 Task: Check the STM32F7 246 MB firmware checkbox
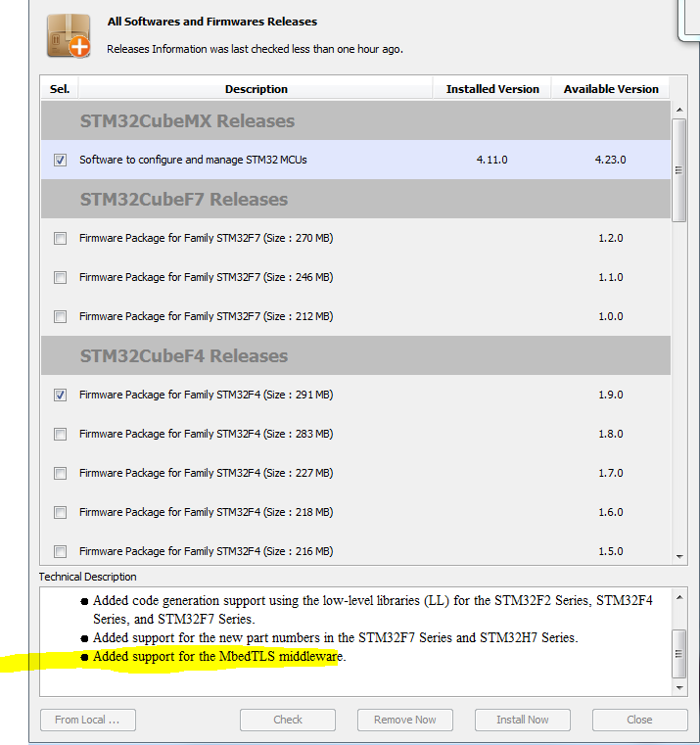coord(60,277)
